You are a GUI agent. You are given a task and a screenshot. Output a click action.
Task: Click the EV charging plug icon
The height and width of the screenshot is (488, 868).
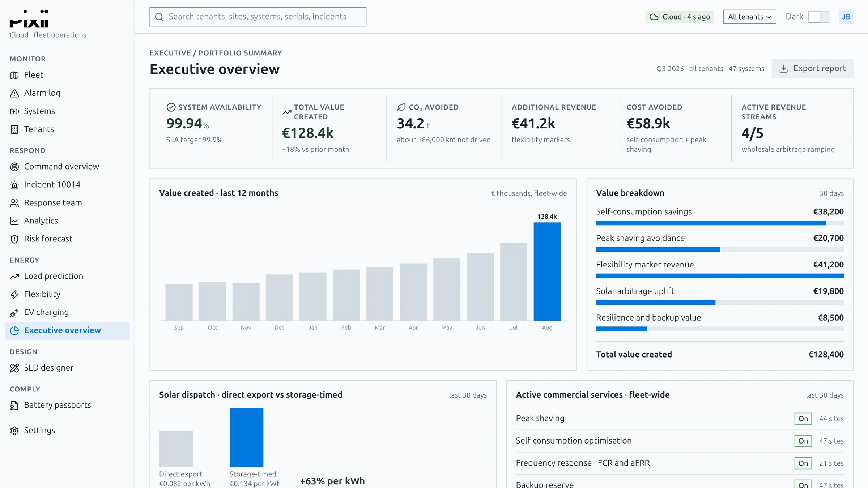pos(14,312)
